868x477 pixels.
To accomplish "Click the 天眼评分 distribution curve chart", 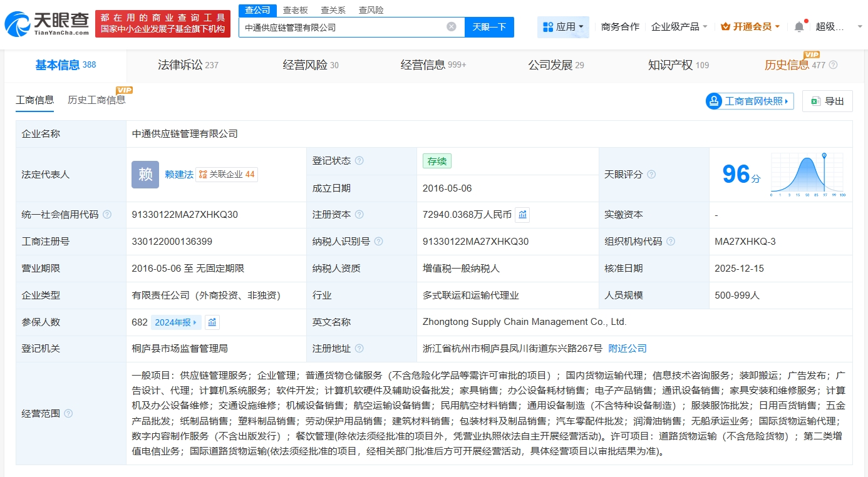I will (x=808, y=175).
